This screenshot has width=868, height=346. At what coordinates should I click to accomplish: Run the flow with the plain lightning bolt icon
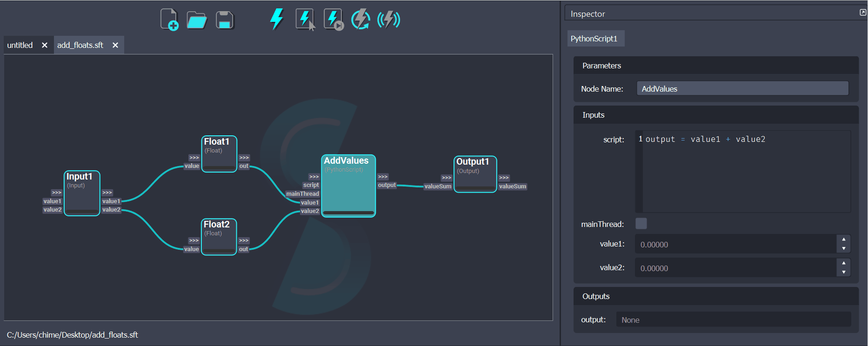coord(277,20)
